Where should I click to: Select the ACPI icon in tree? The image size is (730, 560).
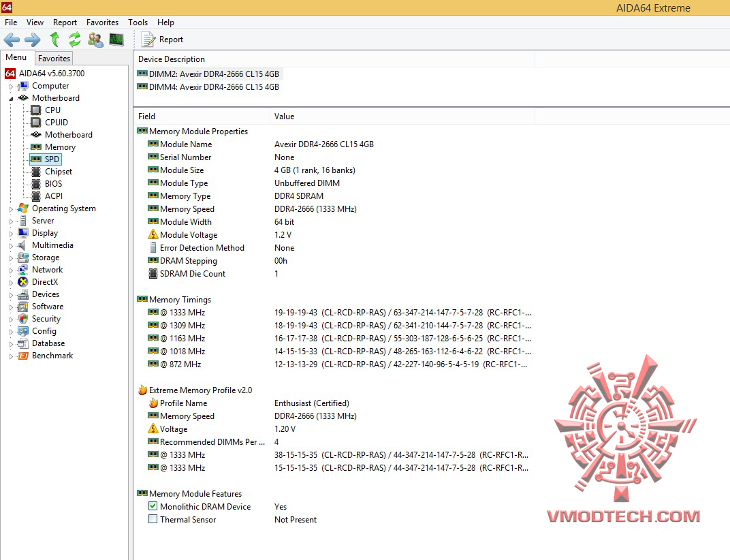36,196
